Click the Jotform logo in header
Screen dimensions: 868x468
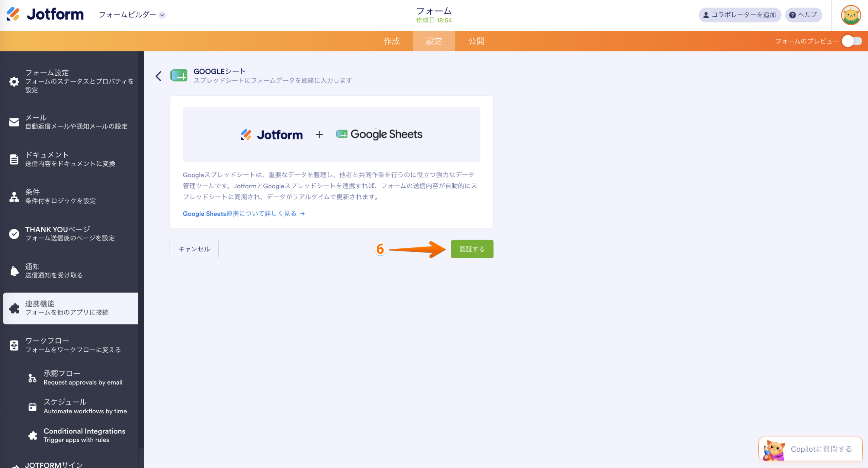click(45, 14)
